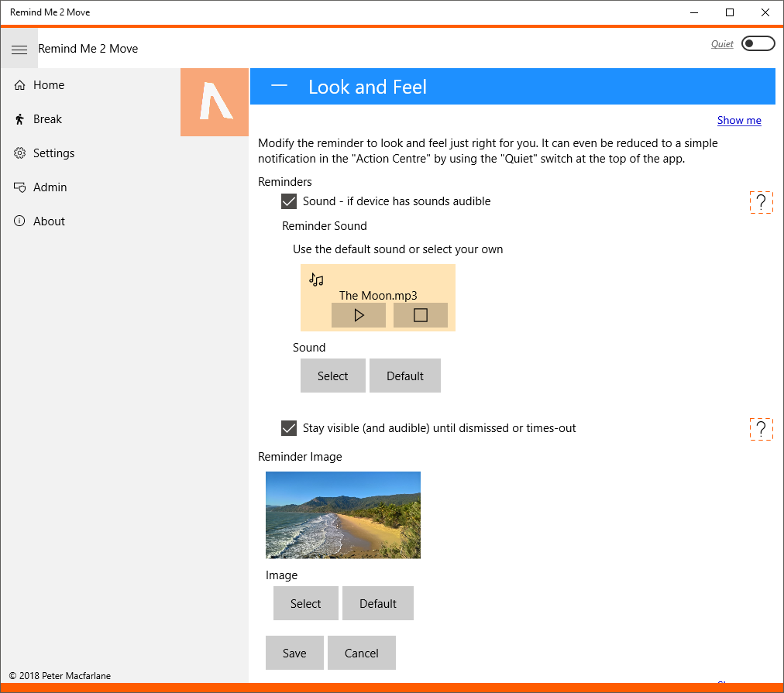Image resolution: width=784 pixels, height=693 pixels.
Task: Collapse the Look and Feel section
Action: click(280, 87)
